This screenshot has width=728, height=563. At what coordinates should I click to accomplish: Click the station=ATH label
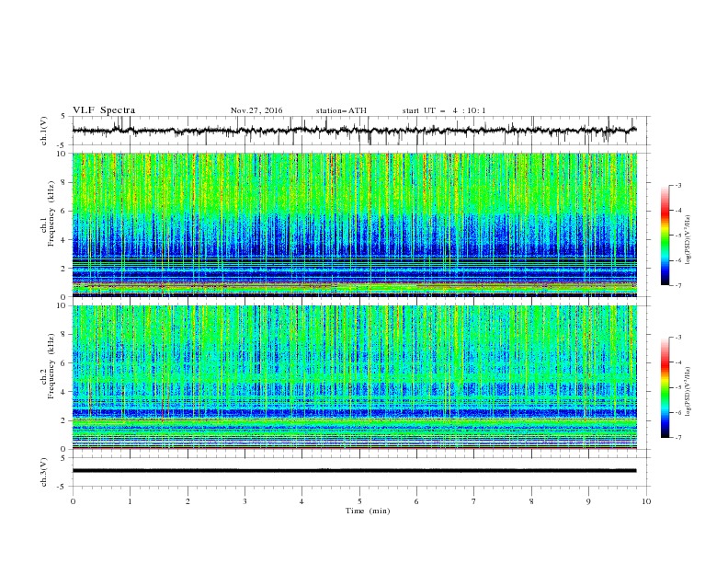pyautogui.click(x=341, y=110)
